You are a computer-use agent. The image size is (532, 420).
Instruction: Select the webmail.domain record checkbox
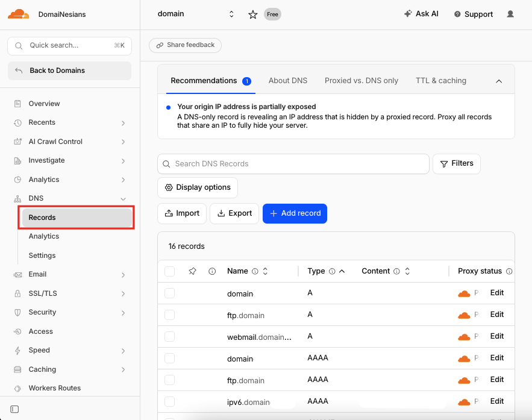click(170, 336)
